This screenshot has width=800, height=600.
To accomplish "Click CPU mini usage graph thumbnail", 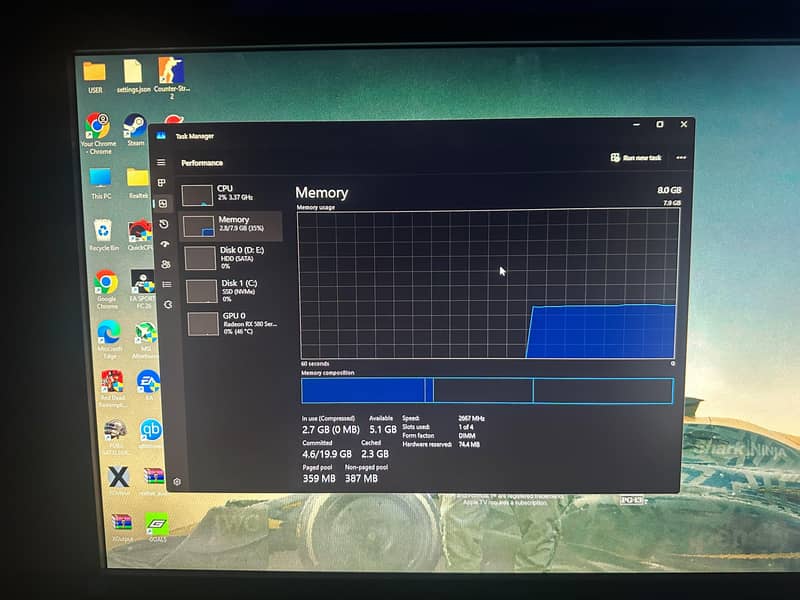I will (x=197, y=195).
